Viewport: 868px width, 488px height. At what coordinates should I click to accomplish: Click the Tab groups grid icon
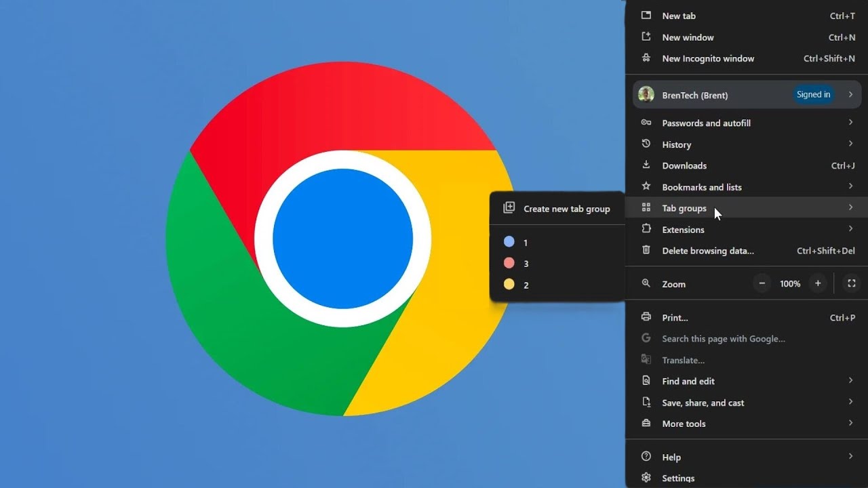646,208
